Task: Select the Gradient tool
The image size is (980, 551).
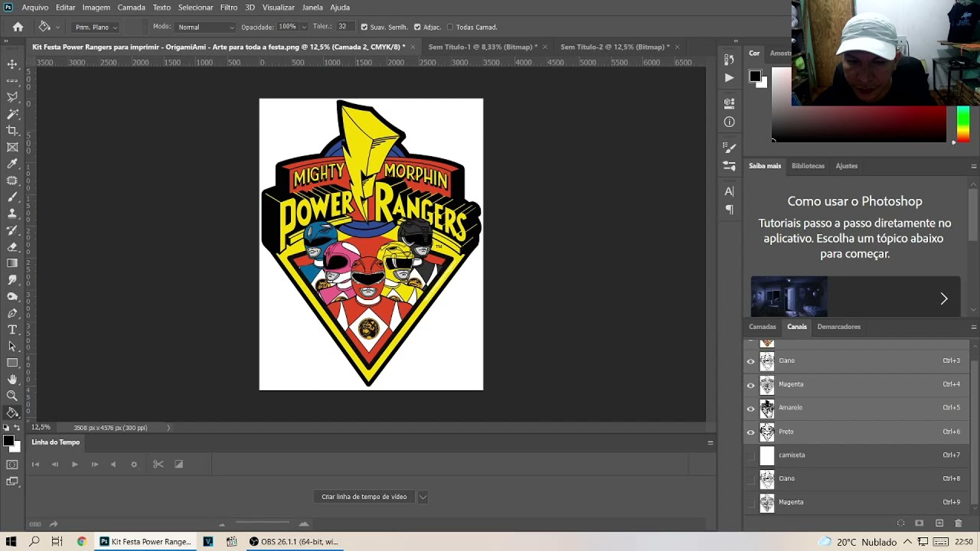Action: 12,263
